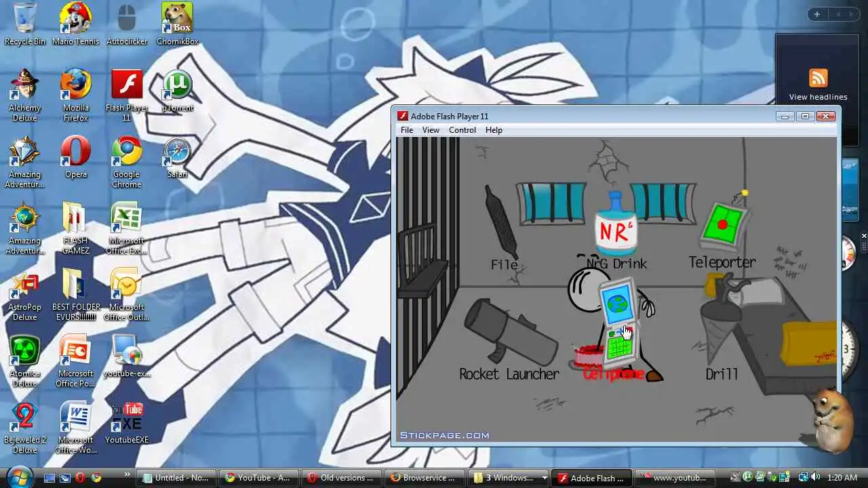Select the Microsoft Office Excel shortcut
The height and width of the screenshot is (488, 868).
coord(127,228)
